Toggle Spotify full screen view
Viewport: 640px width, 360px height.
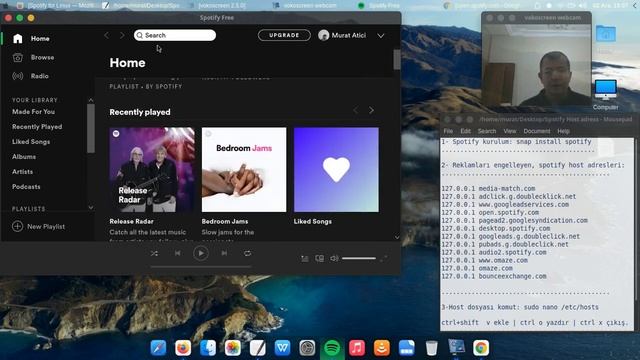(x=384, y=258)
